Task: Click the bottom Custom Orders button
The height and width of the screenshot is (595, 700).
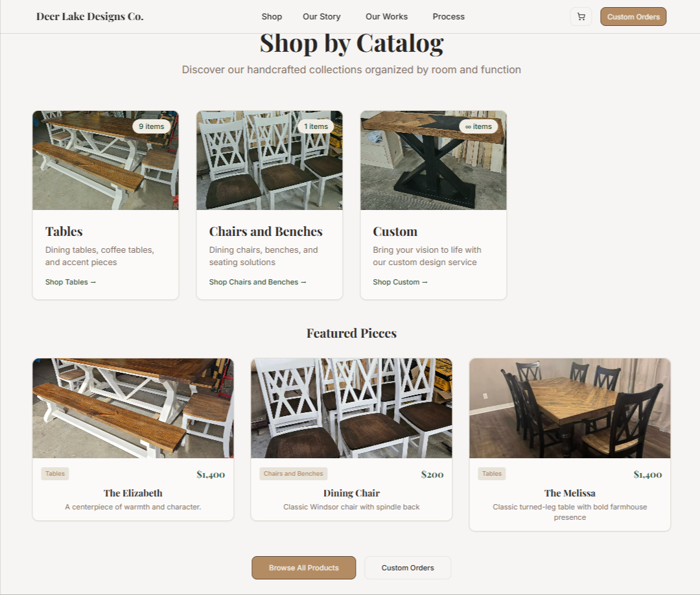Action: pyautogui.click(x=408, y=568)
